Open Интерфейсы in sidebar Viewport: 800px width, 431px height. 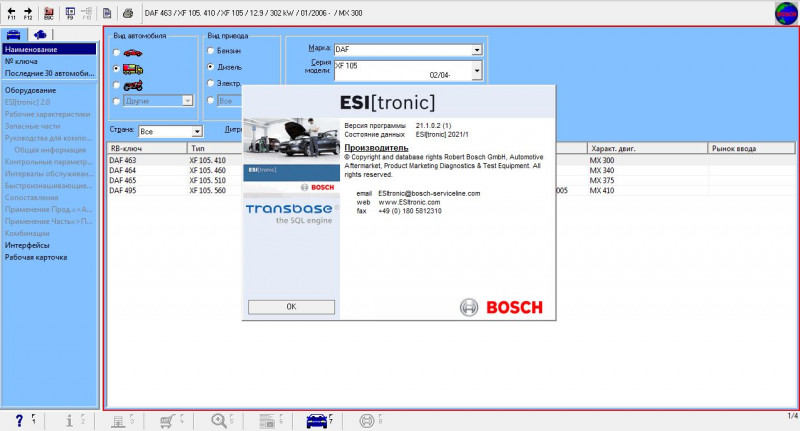click(x=27, y=245)
